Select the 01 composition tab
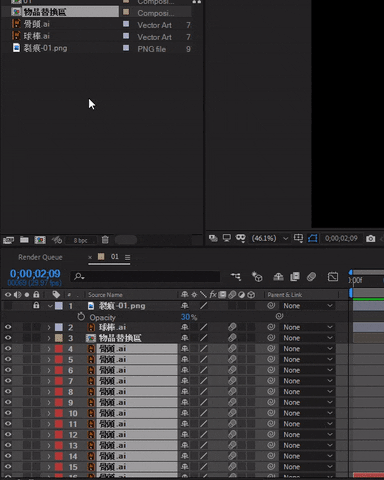This screenshot has width=384, height=480. (x=114, y=257)
